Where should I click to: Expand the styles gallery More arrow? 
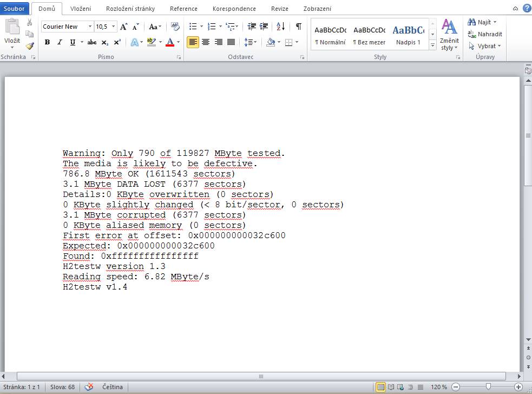pyautogui.click(x=432, y=45)
